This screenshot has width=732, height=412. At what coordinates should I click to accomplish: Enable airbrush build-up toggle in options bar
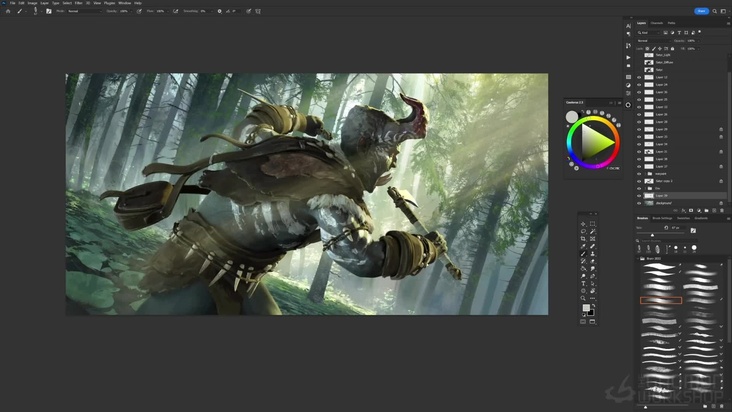tap(176, 11)
